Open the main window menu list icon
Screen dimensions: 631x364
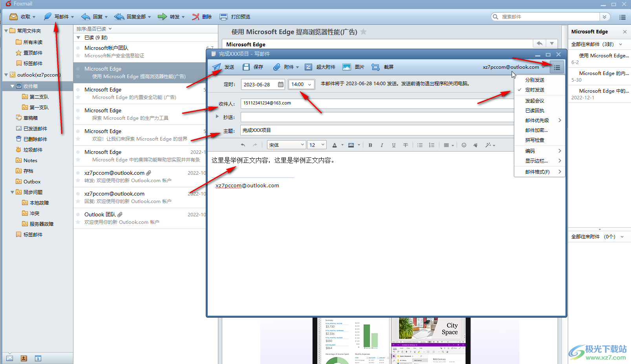coord(622,17)
